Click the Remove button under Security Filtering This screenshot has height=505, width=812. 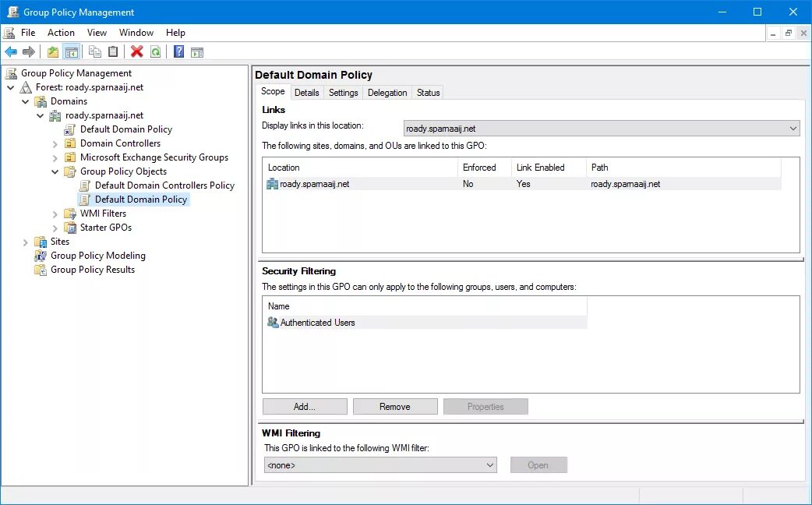(x=395, y=407)
